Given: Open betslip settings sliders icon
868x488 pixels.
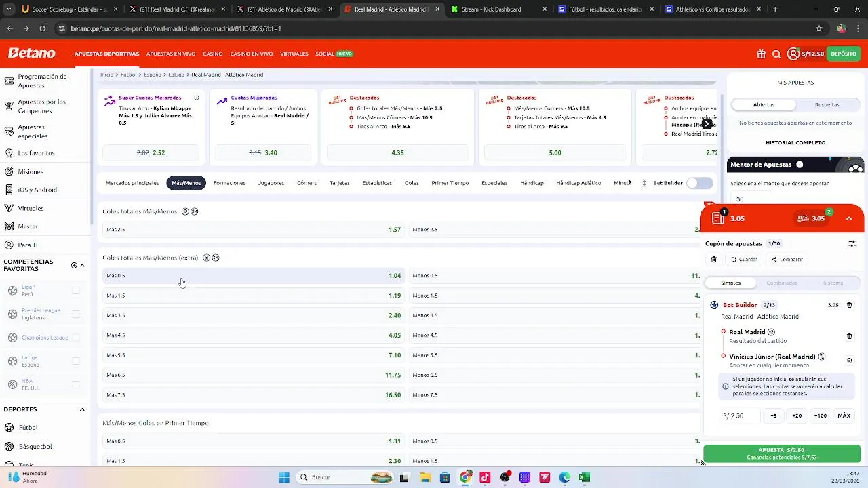Looking at the screenshot, I should coord(852,243).
